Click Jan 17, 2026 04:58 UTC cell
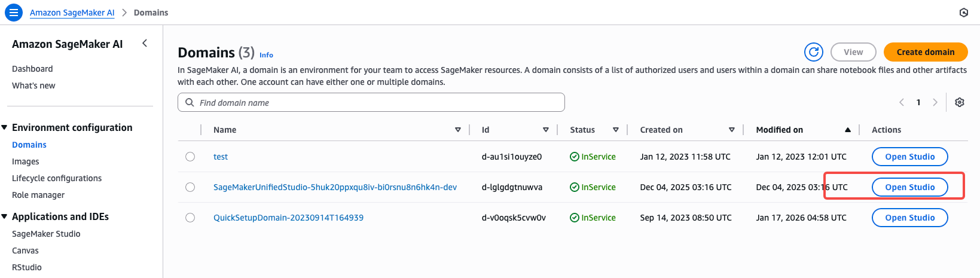This screenshot has width=980, height=278. coord(801,218)
